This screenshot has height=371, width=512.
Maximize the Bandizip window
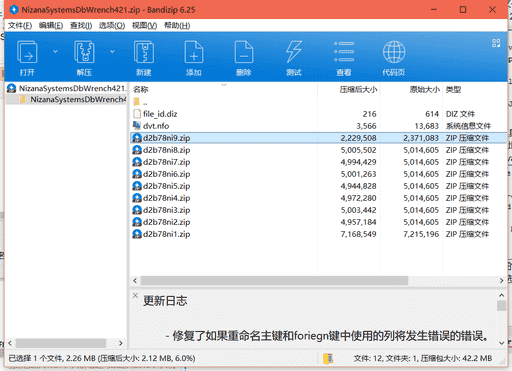(463, 10)
